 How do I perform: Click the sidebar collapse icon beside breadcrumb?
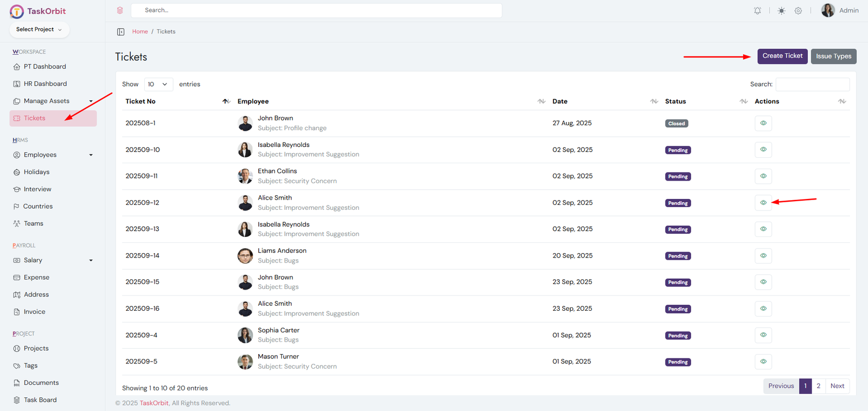pyautogui.click(x=121, y=32)
